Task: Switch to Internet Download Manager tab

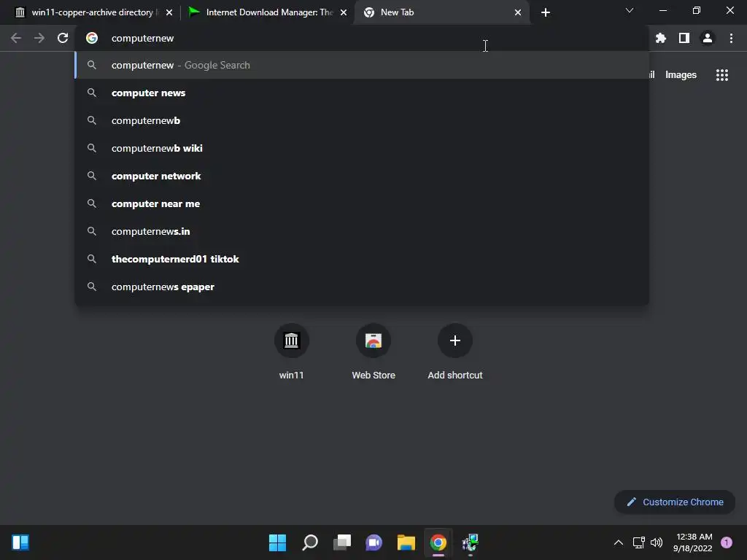Action: (x=268, y=12)
